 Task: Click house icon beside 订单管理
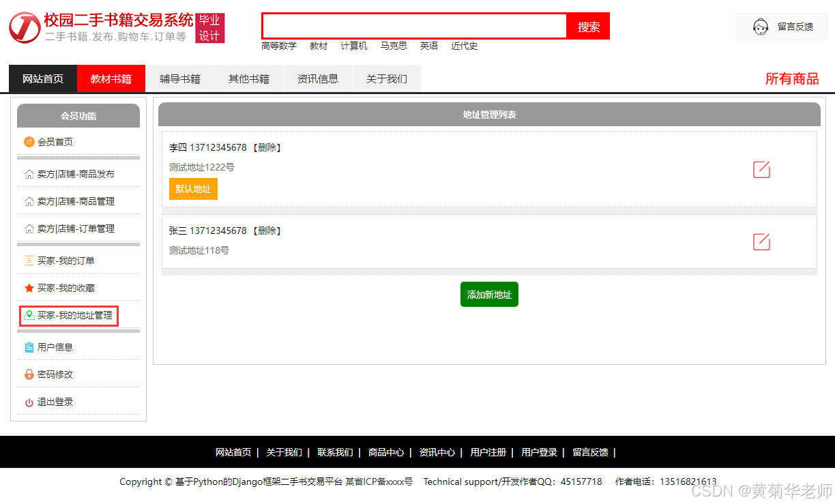coord(29,228)
